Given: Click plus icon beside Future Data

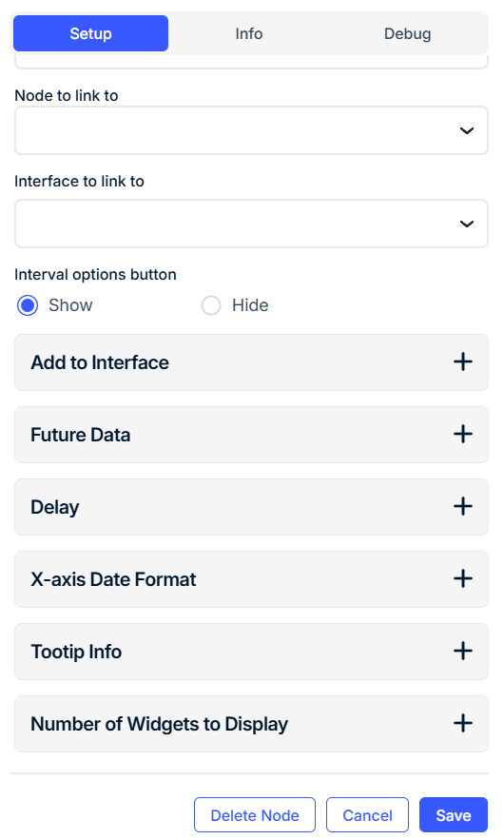Looking at the screenshot, I should (463, 434).
